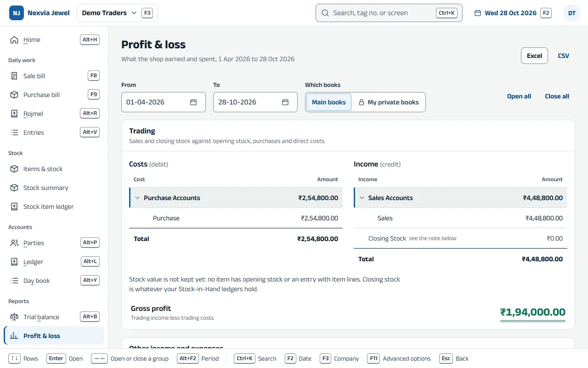Click the Stock summary cube icon

[x=14, y=188]
